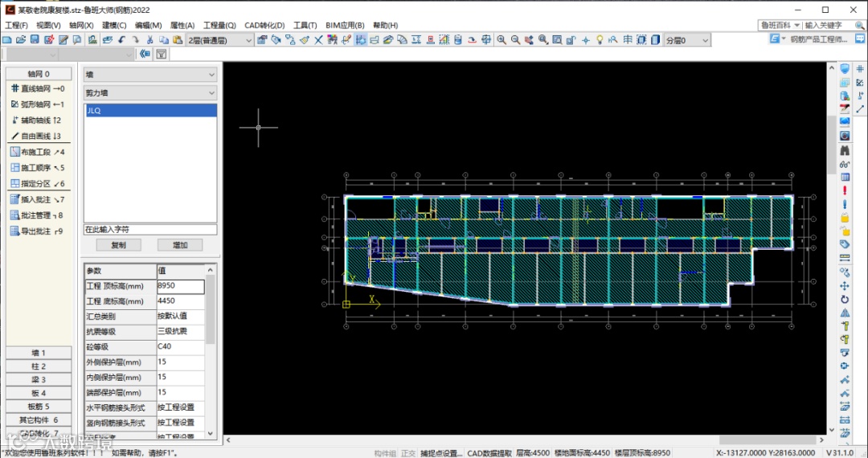Viewport: 868px width, 458px height.
Task: Click the filter funnel icon
Action: pos(161,55)
